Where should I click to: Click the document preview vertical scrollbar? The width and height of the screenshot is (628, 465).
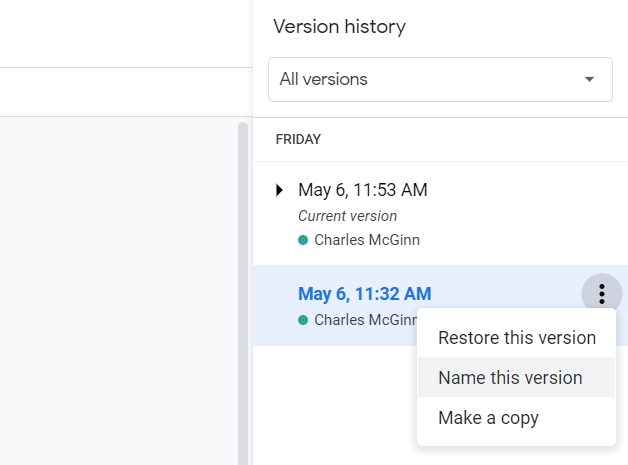click(x=243, y=293)
